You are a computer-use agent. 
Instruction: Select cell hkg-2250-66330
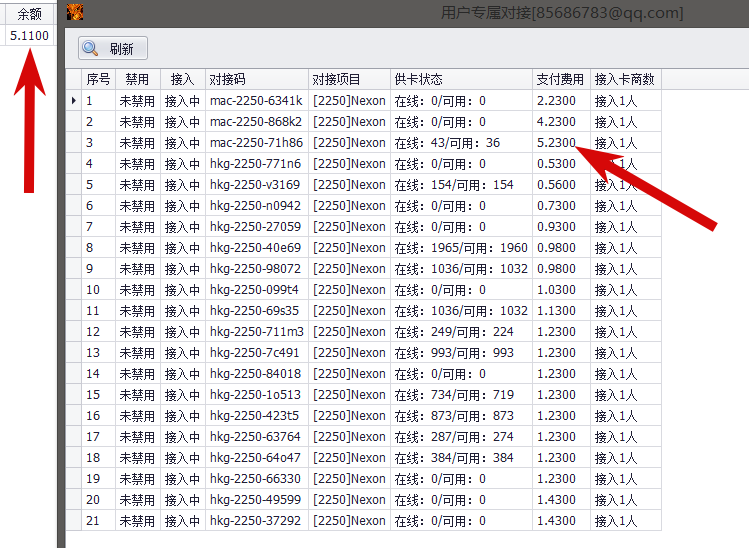(257, 479)
